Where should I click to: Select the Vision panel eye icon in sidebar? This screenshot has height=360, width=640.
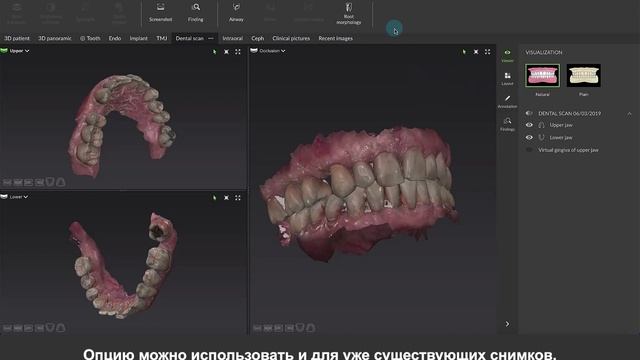(507, 56)
